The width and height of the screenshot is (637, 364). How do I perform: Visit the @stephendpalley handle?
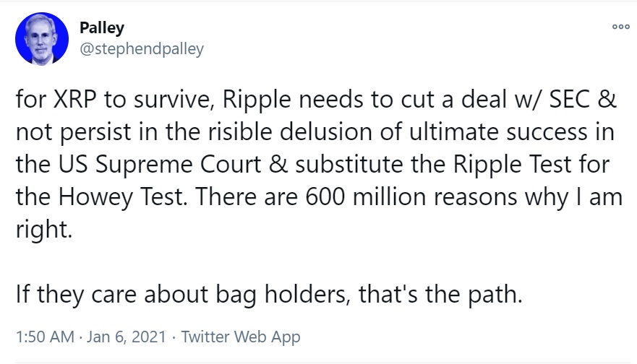142,48
